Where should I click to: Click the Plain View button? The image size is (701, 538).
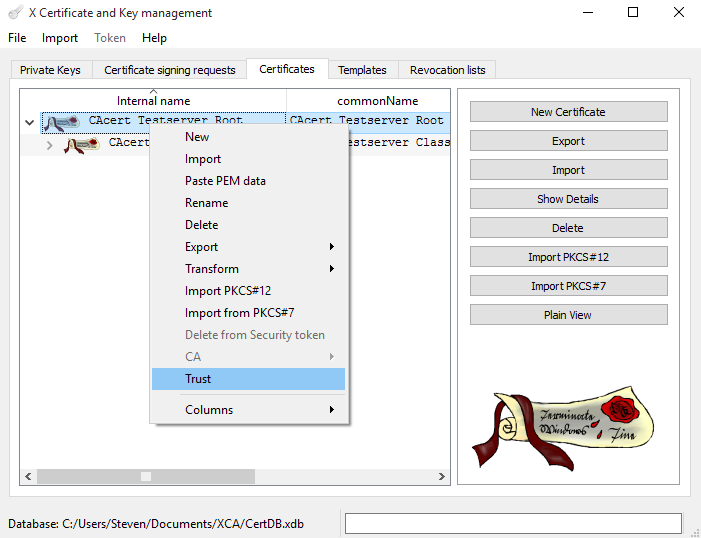click(x=568, y=315)
